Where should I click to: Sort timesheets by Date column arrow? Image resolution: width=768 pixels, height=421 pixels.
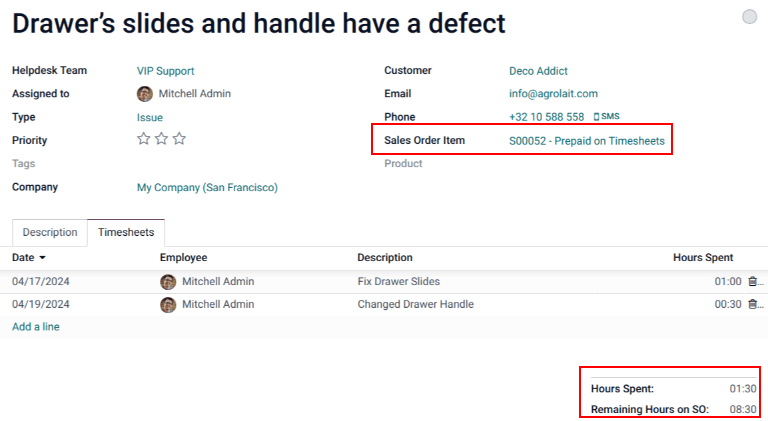(x=42, y=258)
